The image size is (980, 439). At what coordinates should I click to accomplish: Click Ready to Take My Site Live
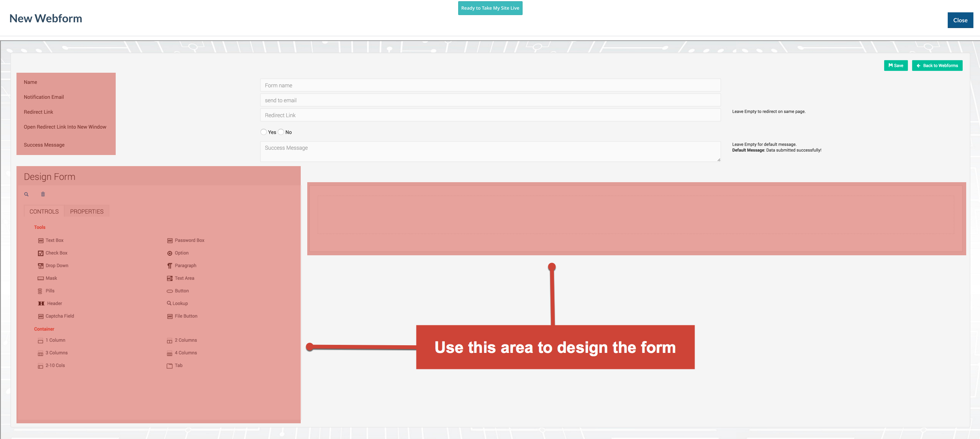(x=490, y=8)
